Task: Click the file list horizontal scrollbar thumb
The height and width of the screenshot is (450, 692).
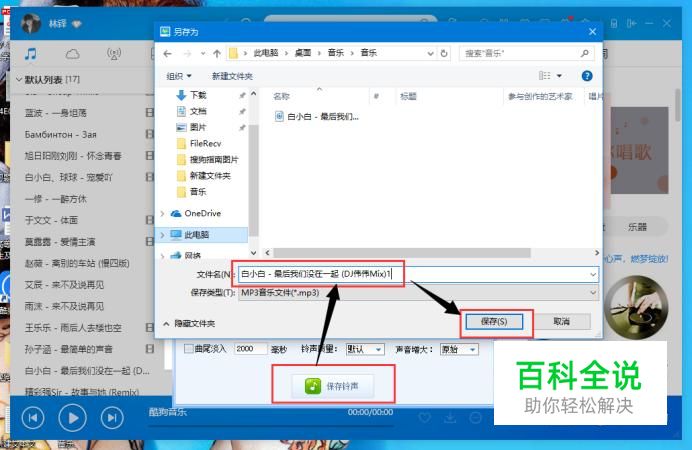Action: coord(402,253)
